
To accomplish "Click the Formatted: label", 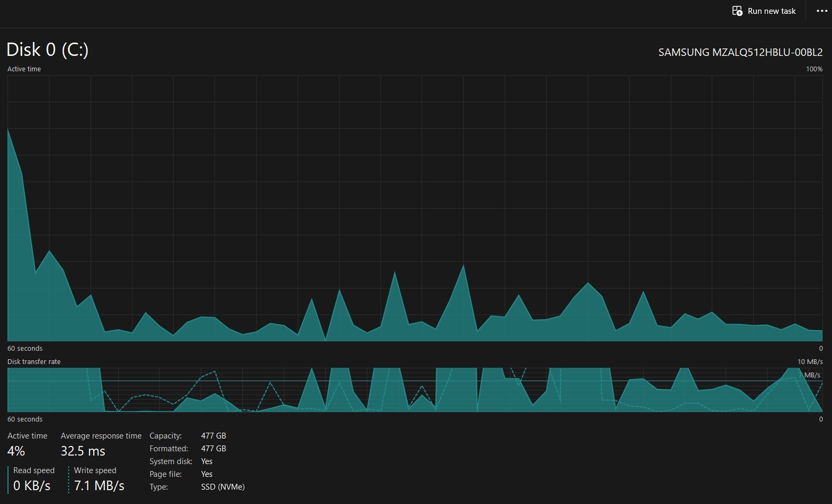I will [x=169, y=449].
